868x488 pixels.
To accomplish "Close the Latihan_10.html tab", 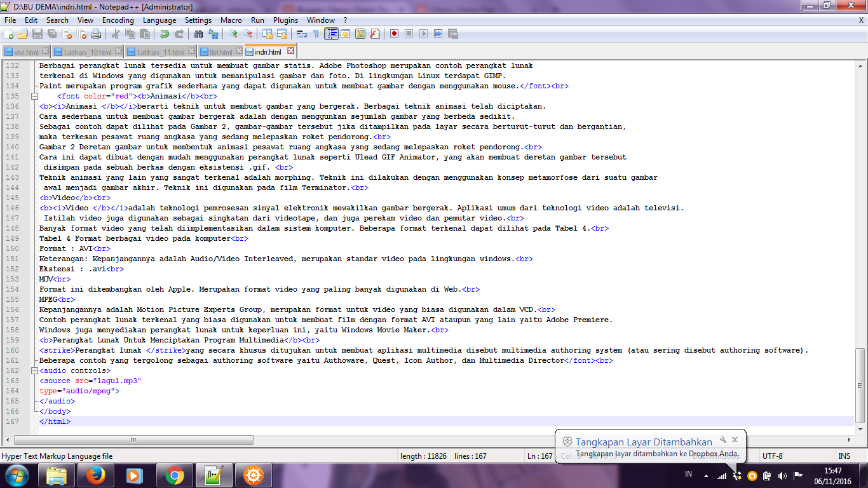I will point(118,51).
